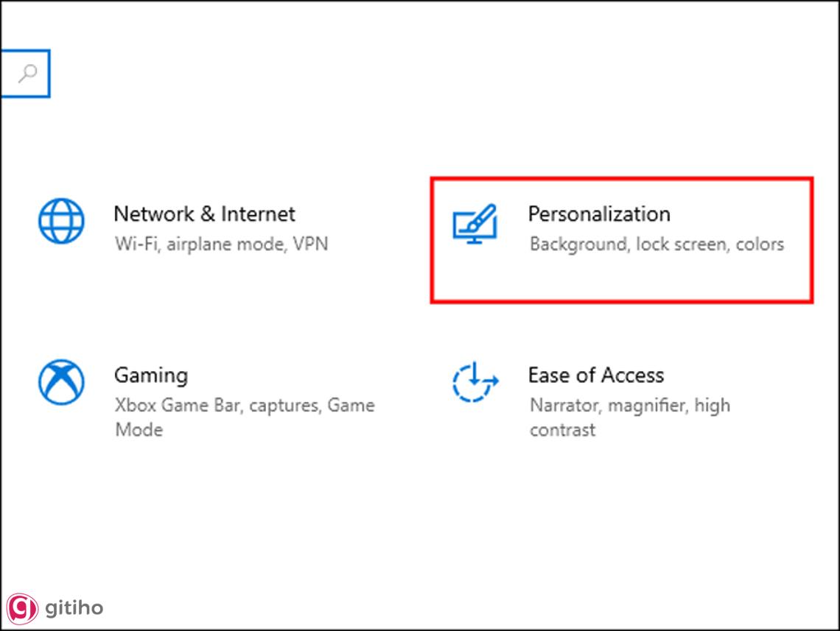The height and width of the screenshot is (631, 840).
Task: Select the Ease of Access heading
Action: click(x=595, y=376)
